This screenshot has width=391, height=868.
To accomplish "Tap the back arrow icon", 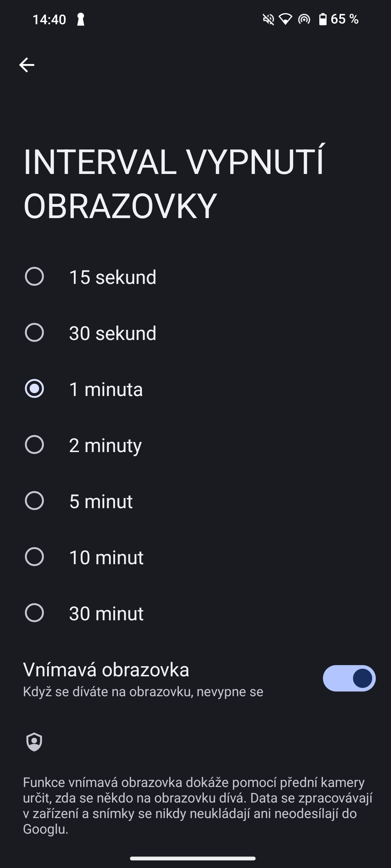I will tap(27, 65).
